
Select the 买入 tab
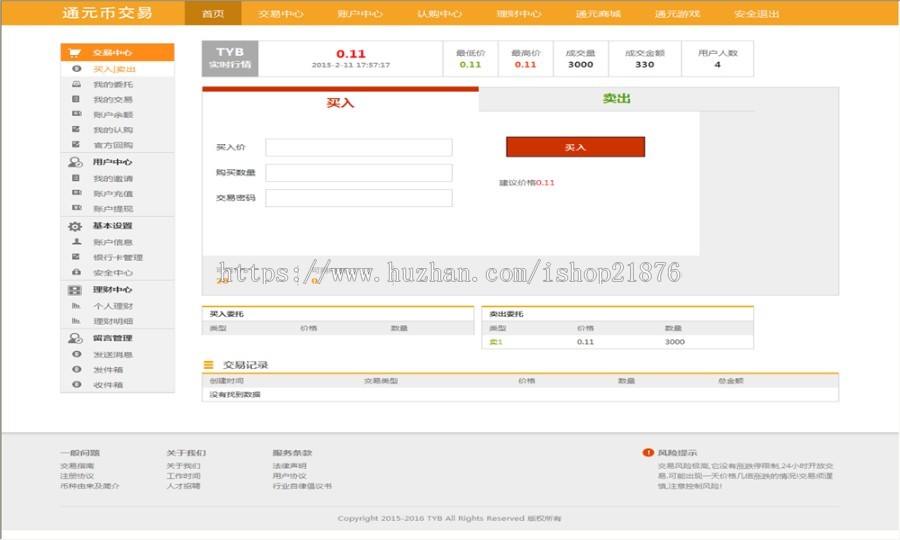[x=340, y=103]
